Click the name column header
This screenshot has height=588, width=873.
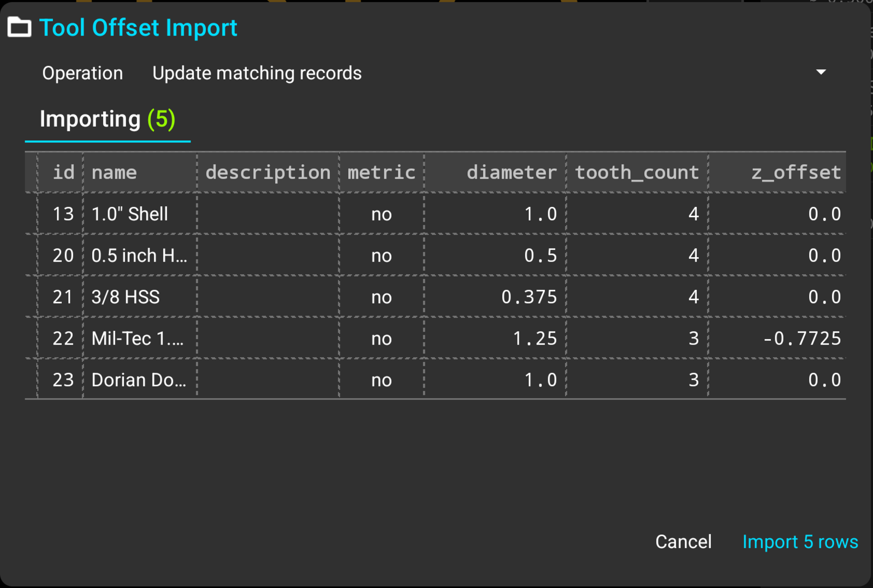[140, 173]
